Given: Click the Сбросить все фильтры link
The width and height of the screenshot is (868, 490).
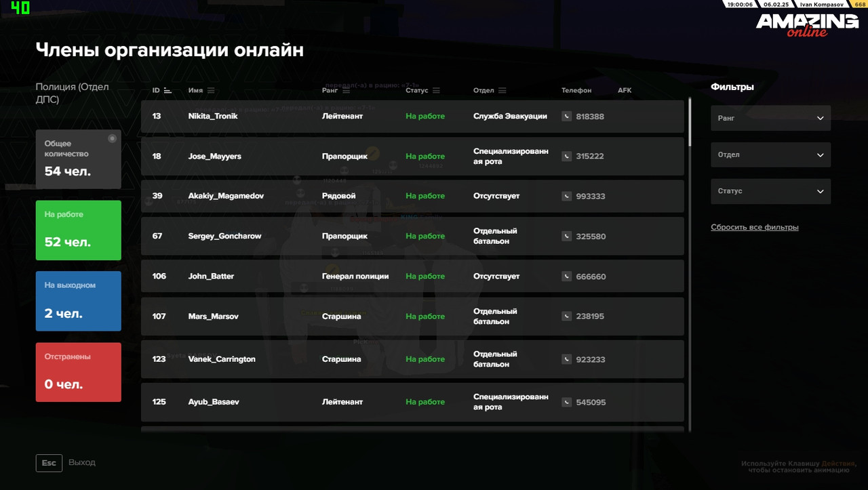Looking at the screenshot, I should point(755,227).
